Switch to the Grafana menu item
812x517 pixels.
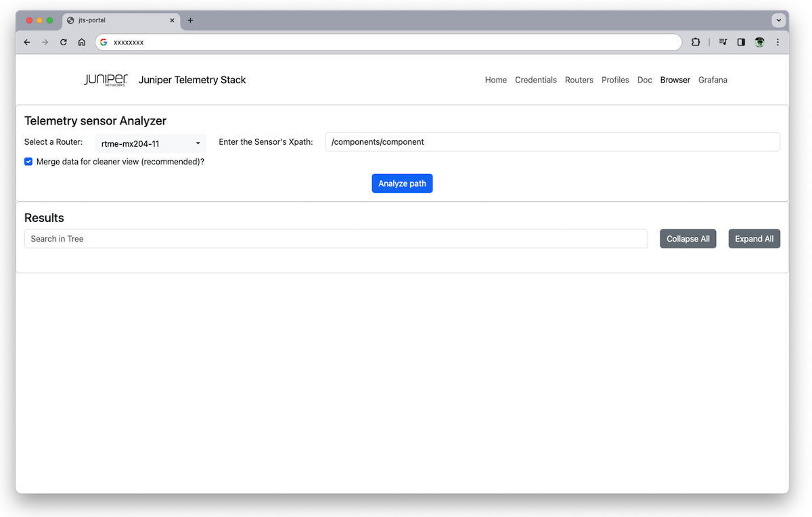click(x=713, y=80)
